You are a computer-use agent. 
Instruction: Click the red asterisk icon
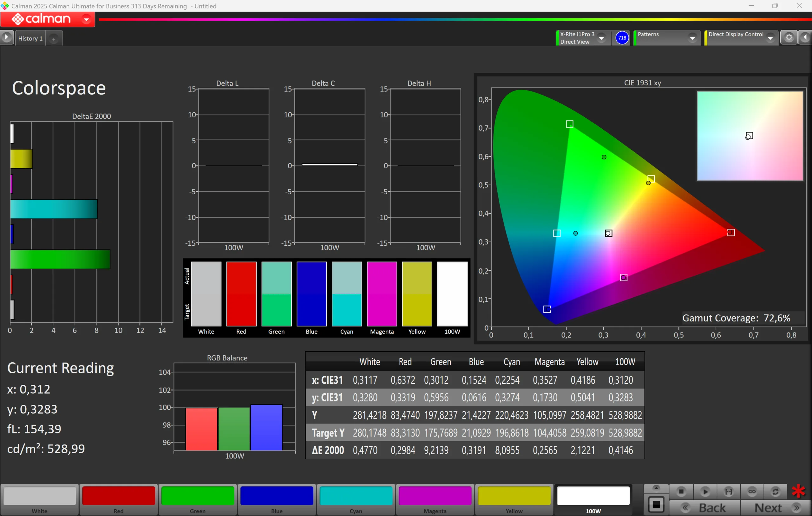click(x=798, y=491)
